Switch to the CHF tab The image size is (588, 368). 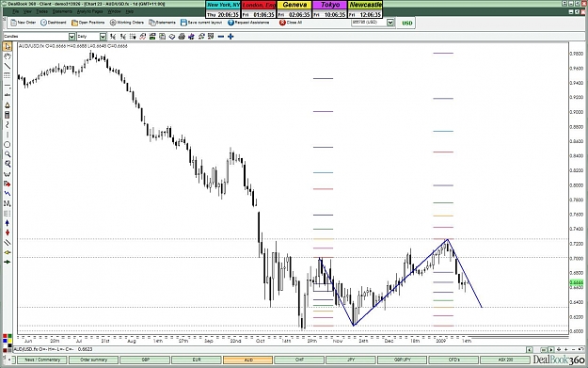point(299,360)
